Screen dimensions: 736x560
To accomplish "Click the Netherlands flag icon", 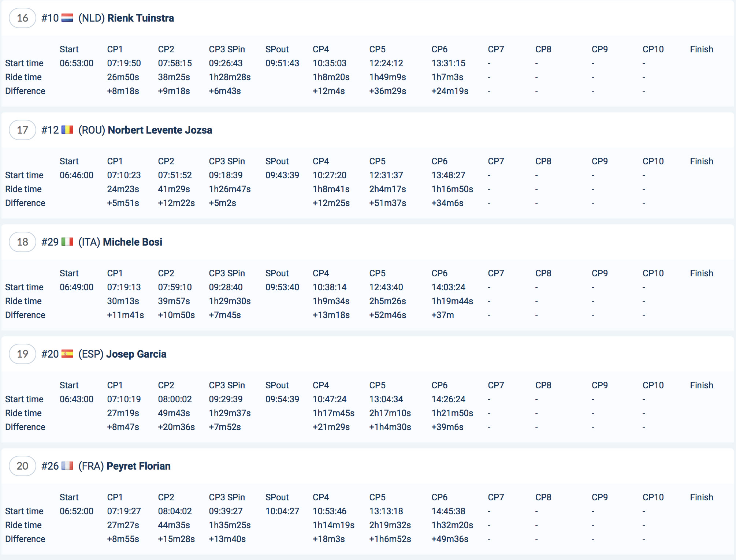I will pyautogui.click(x=67, y=18).
